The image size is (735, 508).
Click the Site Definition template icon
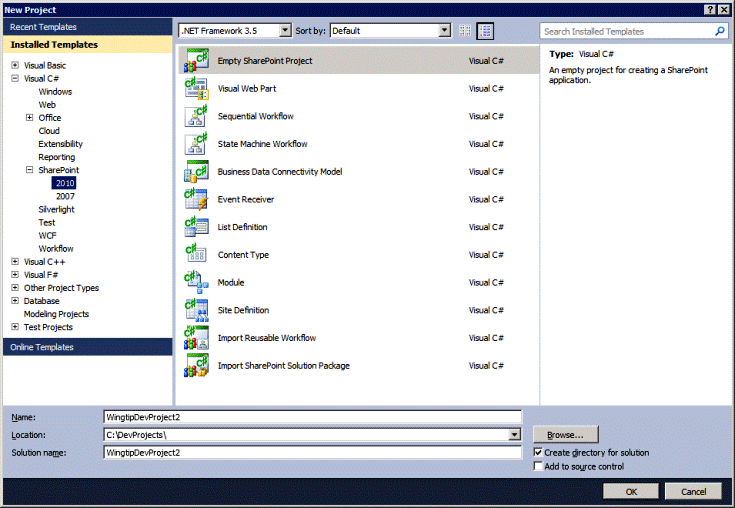tap(196, 310)
